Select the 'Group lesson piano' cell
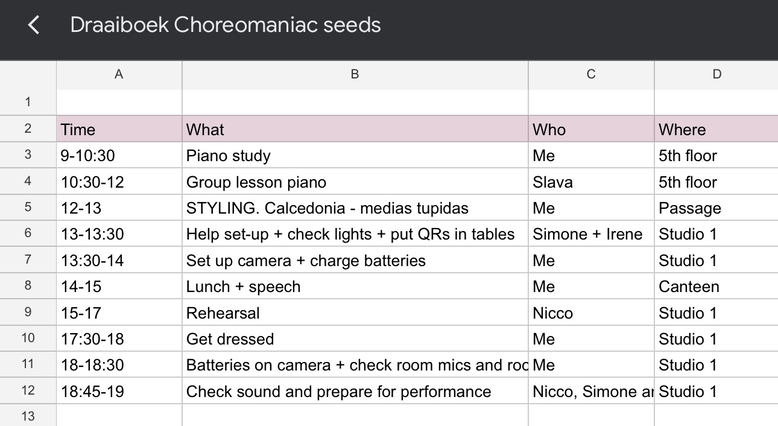Viewport: 778px width, 426px height. [x=355, y=182]
